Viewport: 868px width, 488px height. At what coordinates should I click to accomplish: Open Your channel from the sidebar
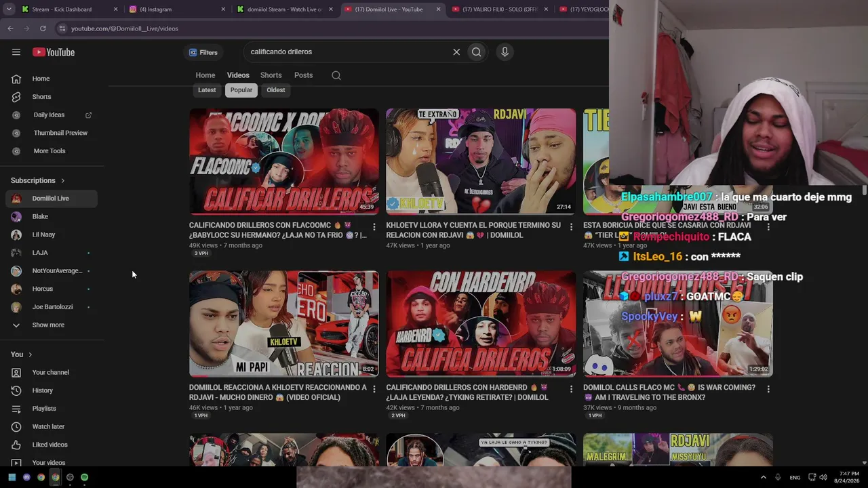click(52, 373)
